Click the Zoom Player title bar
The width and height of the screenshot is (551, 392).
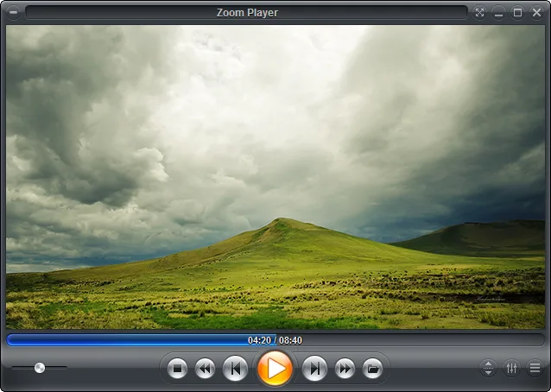coord(247,13)
